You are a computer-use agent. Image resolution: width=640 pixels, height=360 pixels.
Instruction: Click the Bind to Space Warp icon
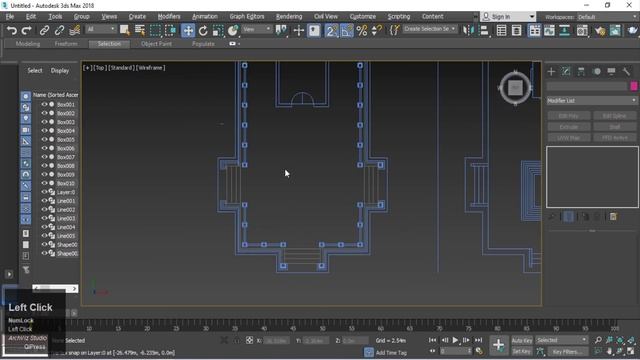click(x=74, y=30)
